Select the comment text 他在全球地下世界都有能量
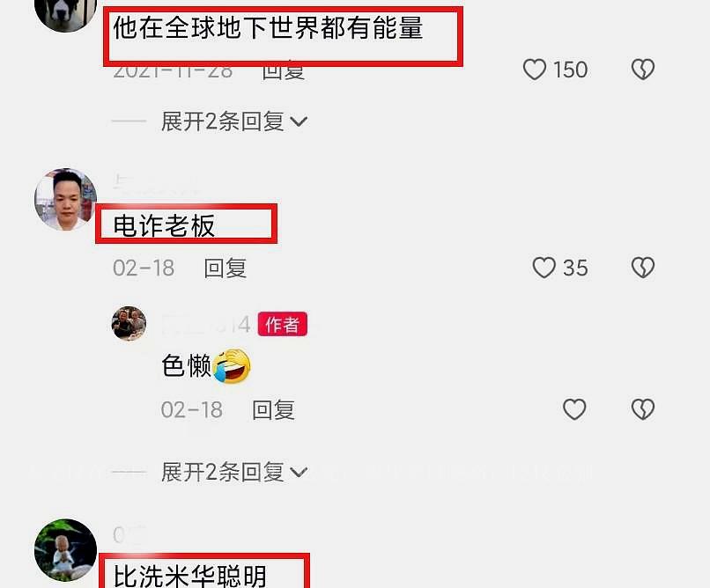 (268, 27)
